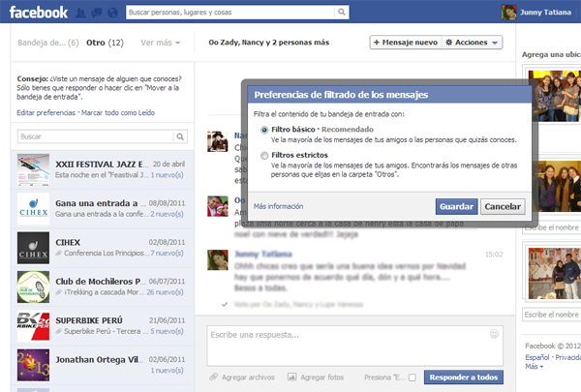
Task: Focus the Buscar field above message list
Action: click(x=95, y=136)
